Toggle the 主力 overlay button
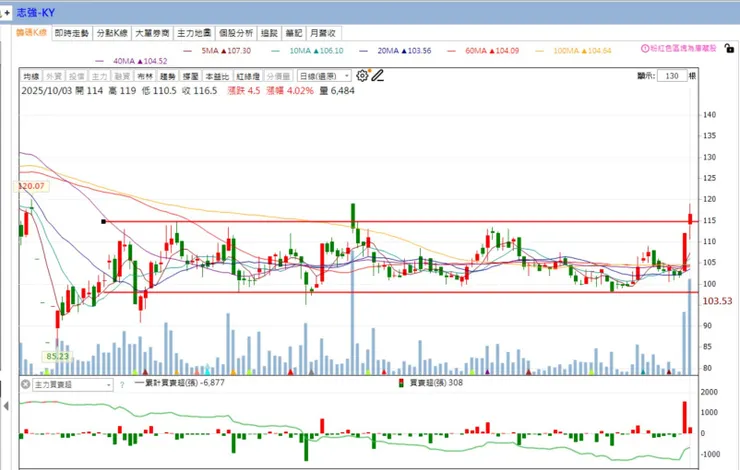This screenshot has height=470, width=740. (99, 76)
